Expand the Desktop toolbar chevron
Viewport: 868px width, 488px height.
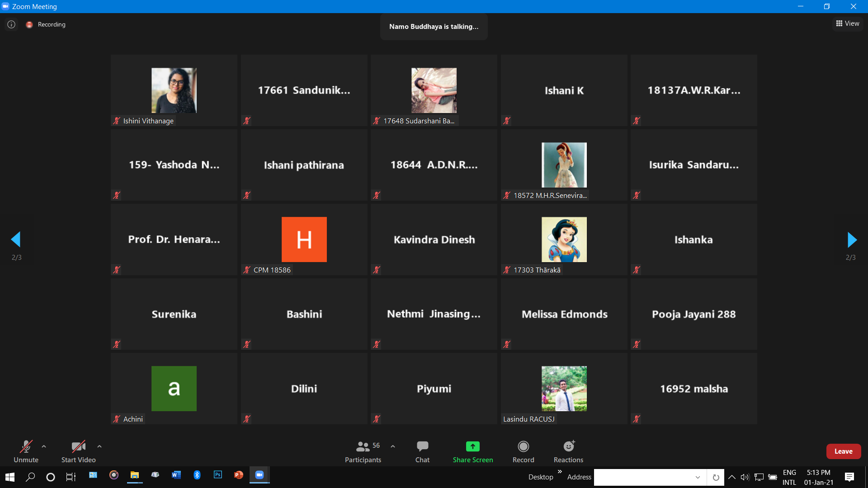[x=560, y=472]
